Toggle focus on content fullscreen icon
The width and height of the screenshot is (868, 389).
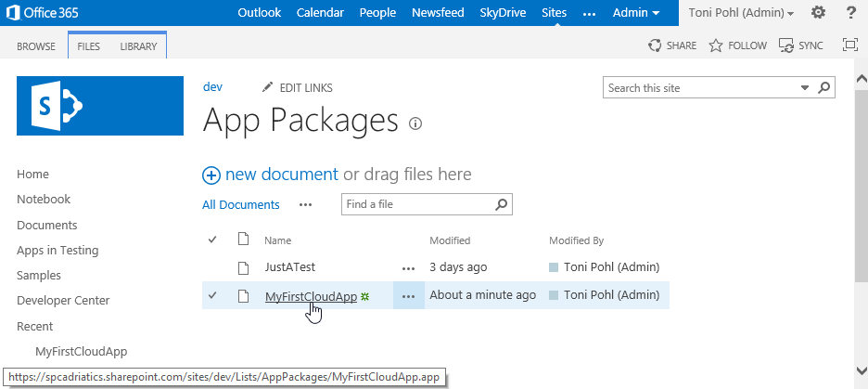tap(849, 45)
